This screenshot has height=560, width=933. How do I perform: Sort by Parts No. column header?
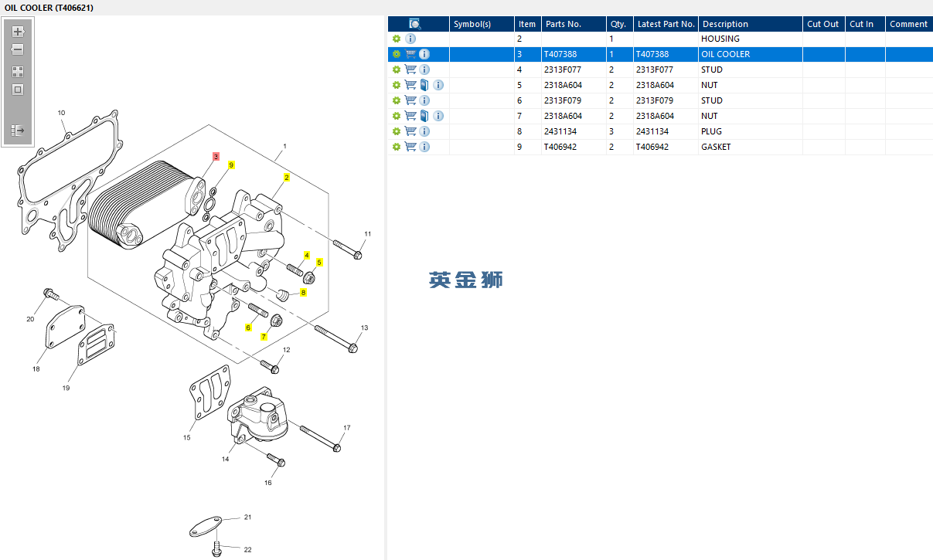[x=574, y=24]
